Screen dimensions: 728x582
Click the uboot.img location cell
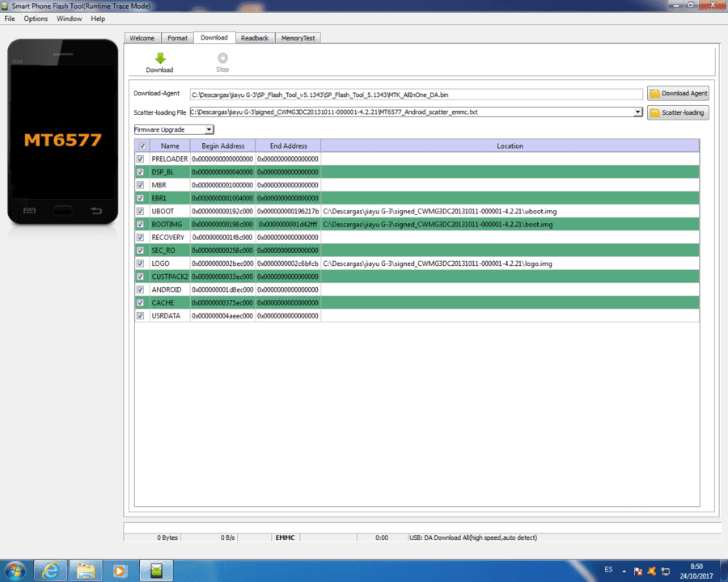coord(510,211)
